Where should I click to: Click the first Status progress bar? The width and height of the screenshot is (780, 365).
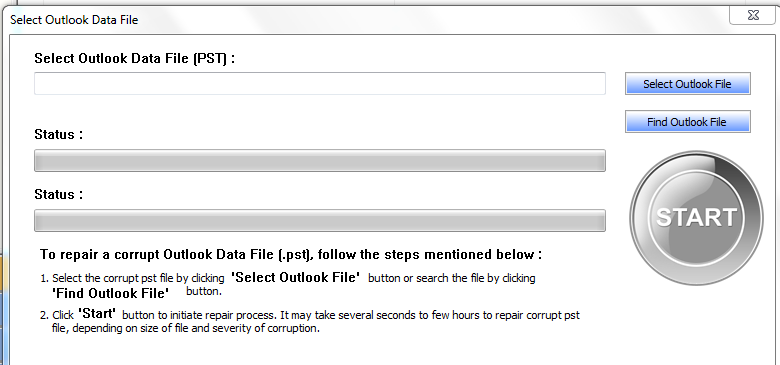pyautogui.click(x=320, y=161)
